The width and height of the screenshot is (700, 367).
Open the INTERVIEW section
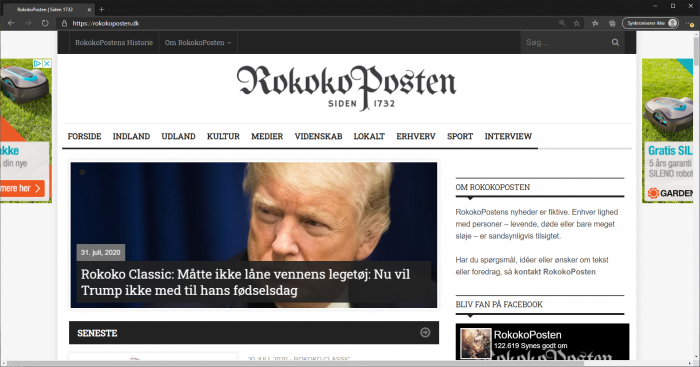click(x=508, y=136)
